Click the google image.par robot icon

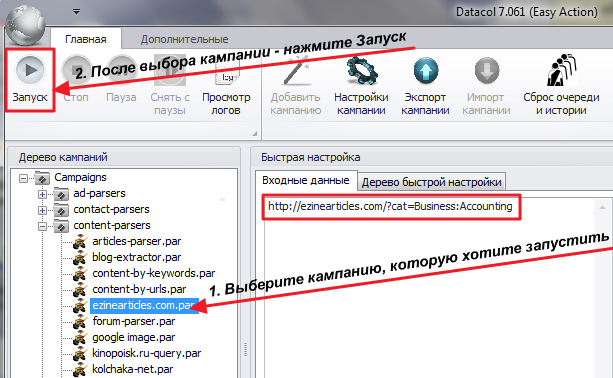pos(80,338)
